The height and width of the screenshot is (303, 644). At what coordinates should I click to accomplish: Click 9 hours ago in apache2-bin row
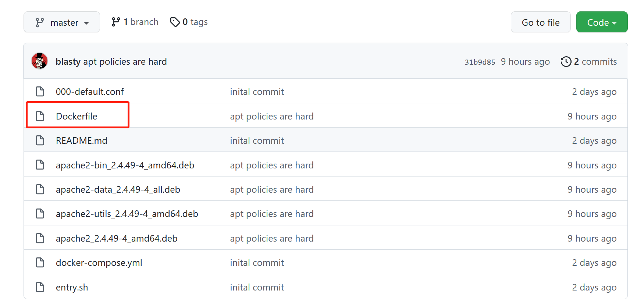point(592,165)
